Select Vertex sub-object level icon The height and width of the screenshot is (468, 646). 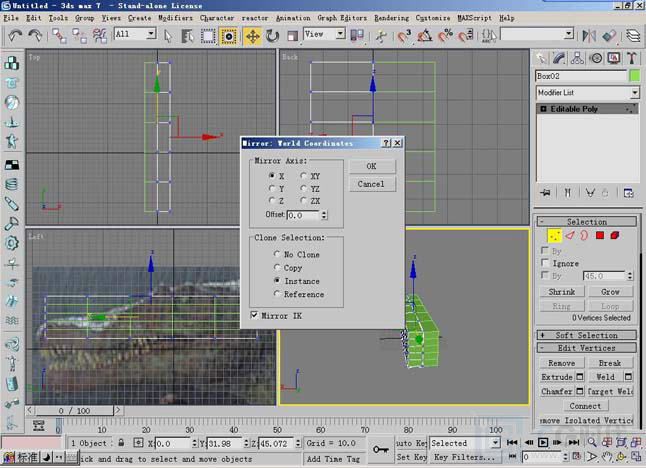pos(555,236)
